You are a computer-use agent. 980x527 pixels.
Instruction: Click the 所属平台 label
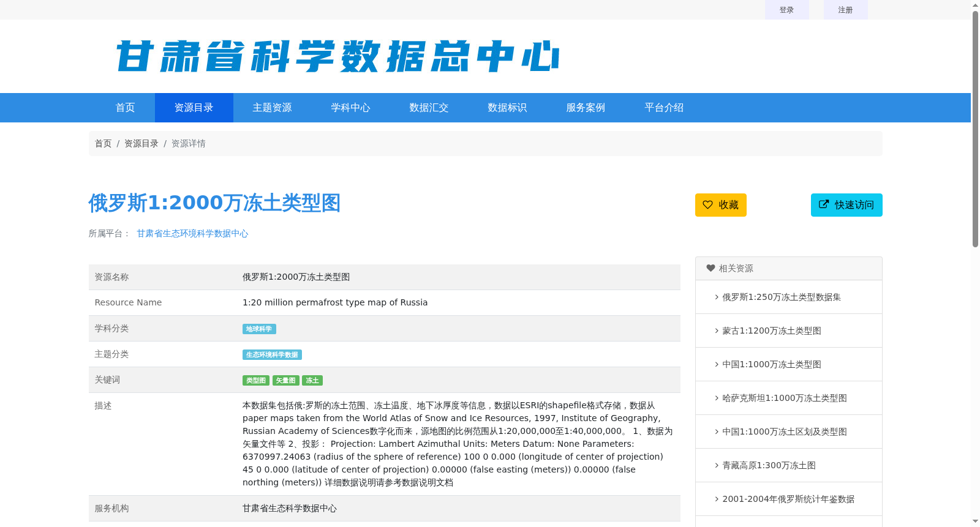pyautogui.click(x=110, y=233)
